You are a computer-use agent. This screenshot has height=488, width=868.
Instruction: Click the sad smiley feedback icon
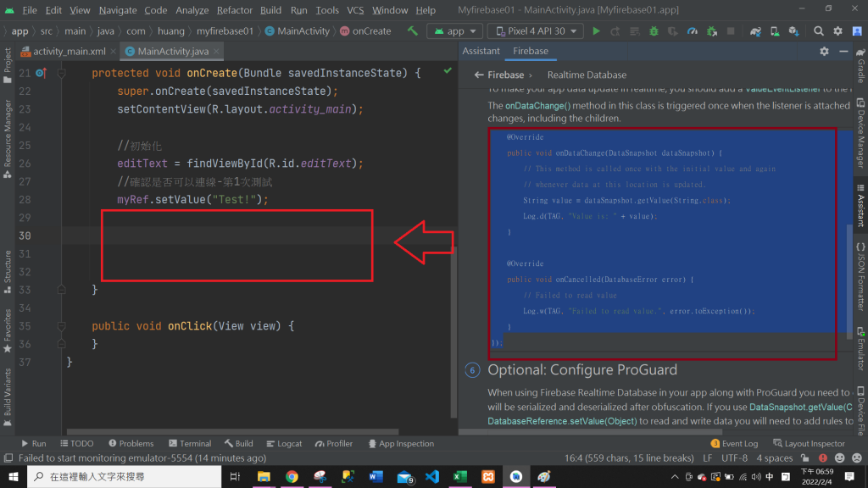point(857,458)
